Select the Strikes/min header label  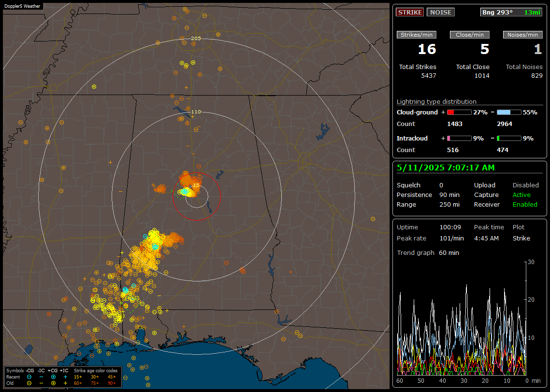pyautogui.click(x=417, y=35)
